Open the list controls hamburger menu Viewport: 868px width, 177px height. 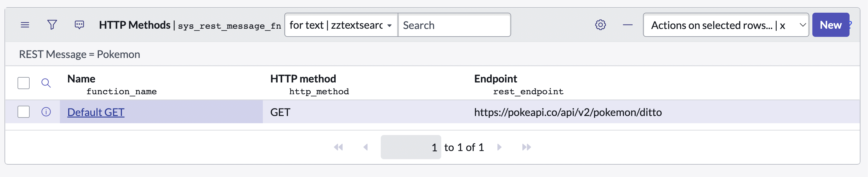point(25,25)
